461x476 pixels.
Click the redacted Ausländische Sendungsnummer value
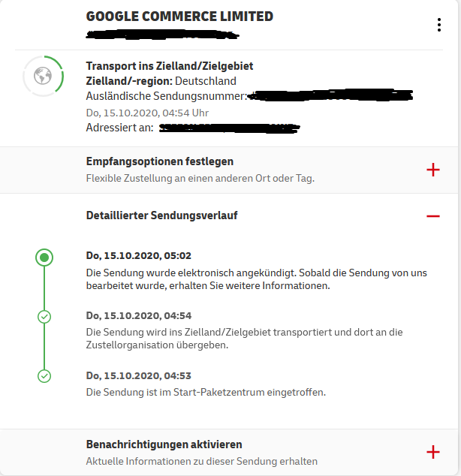coord(330,95)
